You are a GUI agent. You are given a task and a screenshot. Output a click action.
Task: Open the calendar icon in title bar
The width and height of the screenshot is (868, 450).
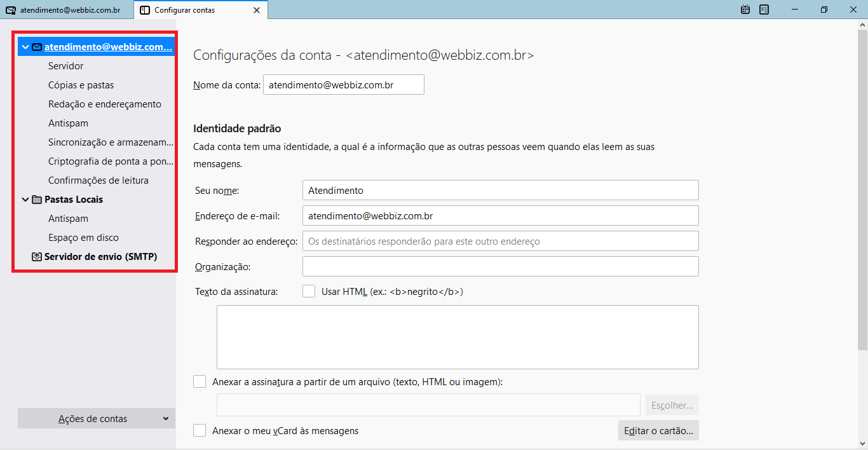[746, 10]
